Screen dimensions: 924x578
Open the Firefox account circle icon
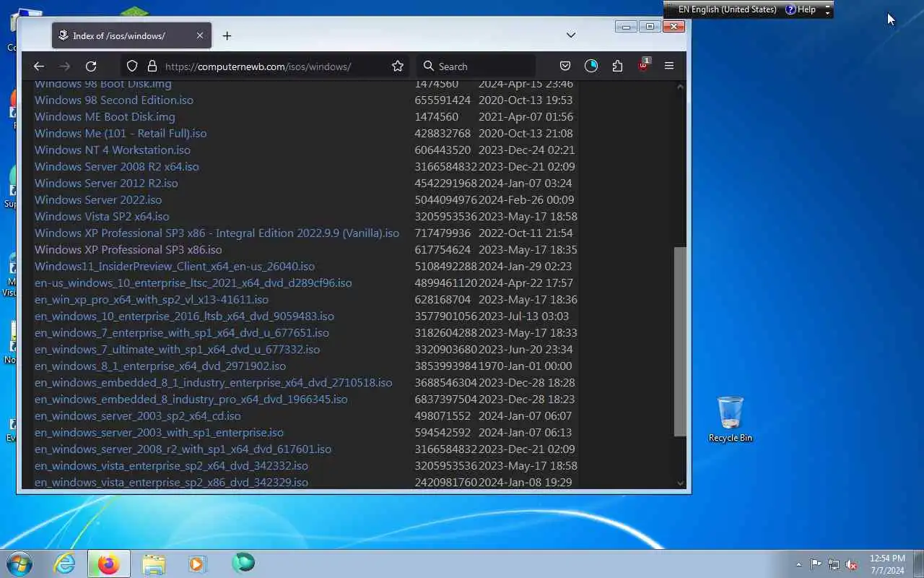pos(591,66)
